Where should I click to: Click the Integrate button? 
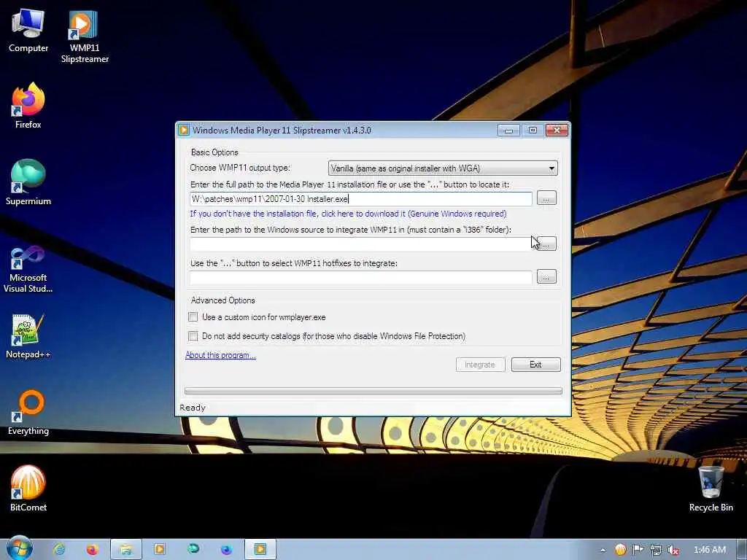(480, 365)
